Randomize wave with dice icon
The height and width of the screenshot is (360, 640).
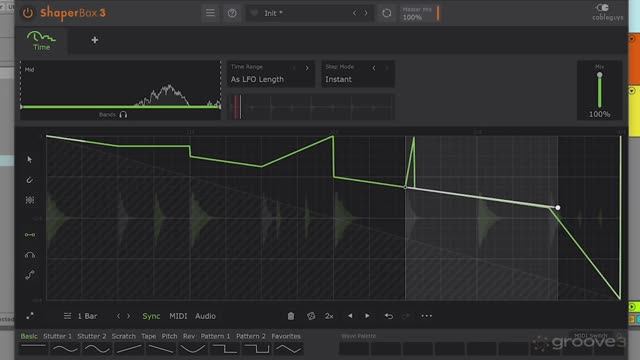coord(311,316)
